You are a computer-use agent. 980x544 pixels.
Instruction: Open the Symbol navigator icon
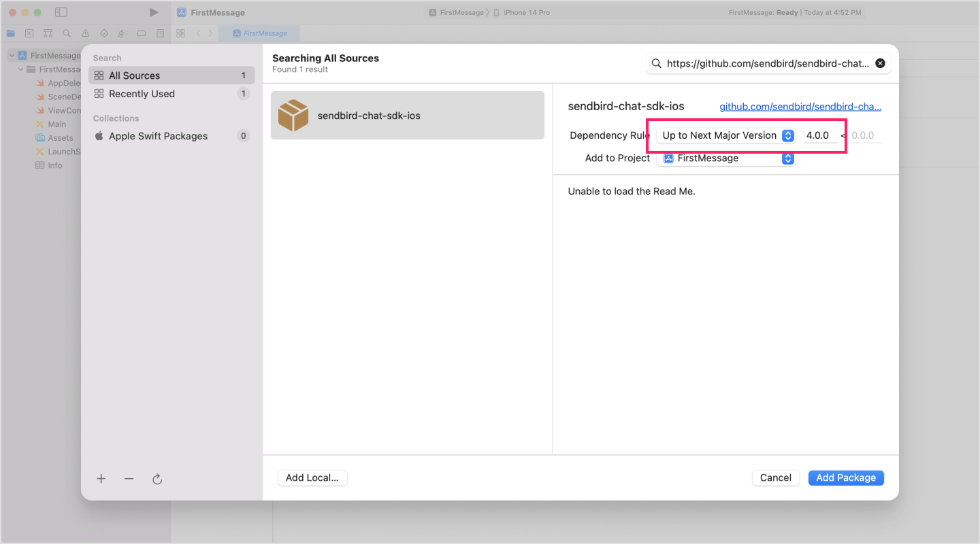(x=48, y=33)
